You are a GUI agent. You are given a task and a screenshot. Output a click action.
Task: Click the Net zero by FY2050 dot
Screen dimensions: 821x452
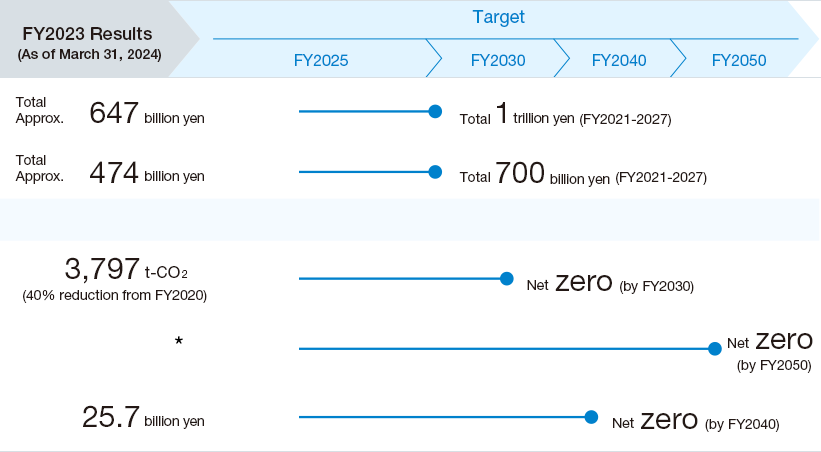pyautogui.click(x=715, y=349)
